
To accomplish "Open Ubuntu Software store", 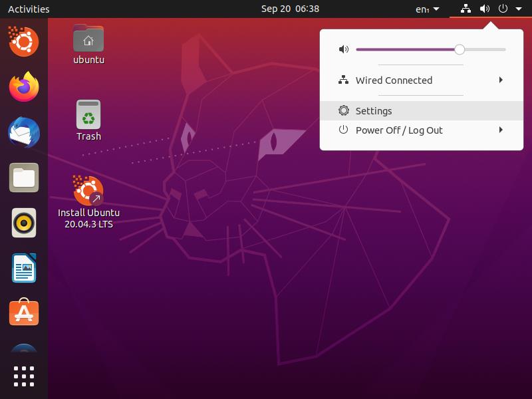I will (24, 313).
